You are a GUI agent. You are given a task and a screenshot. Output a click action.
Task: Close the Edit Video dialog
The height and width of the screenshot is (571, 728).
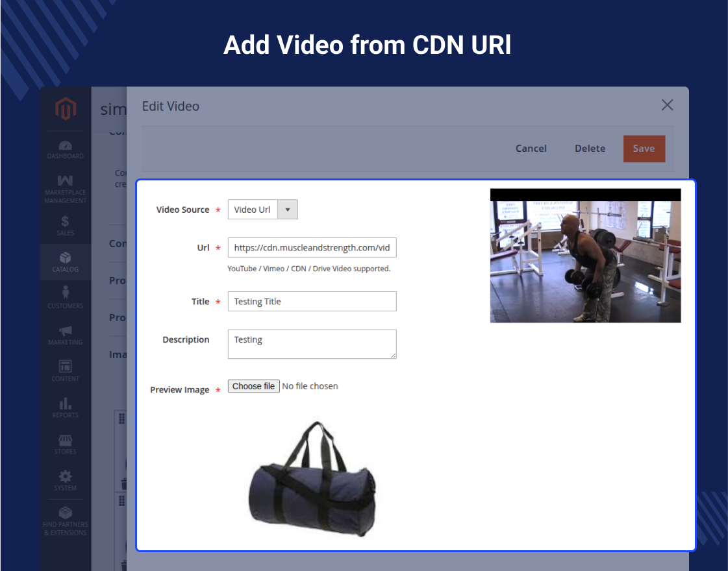pyautogui.click(x=667, y=105)
